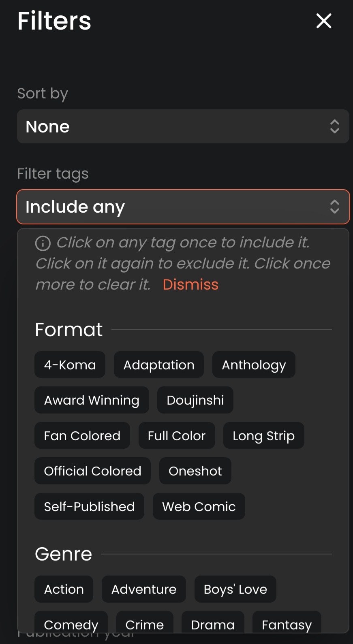This screenshot has height=644, width=353.
Task: Select the Long Strip tag
Action: [x=263, y=436]
